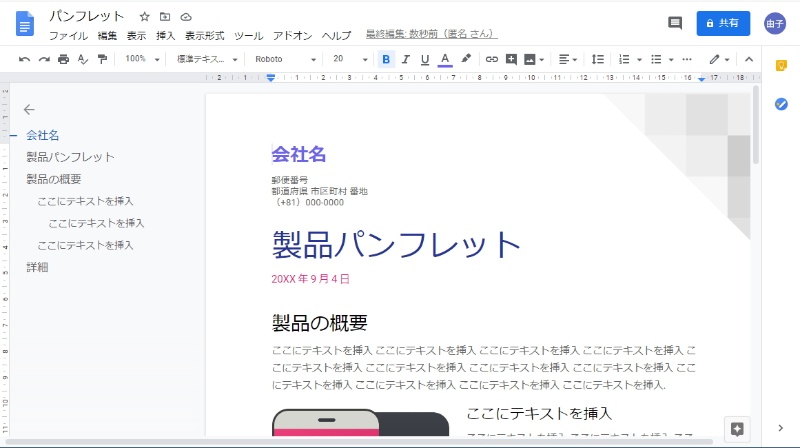Open the Roboto font dropdown
800x448 pixels.
point(285,59)
